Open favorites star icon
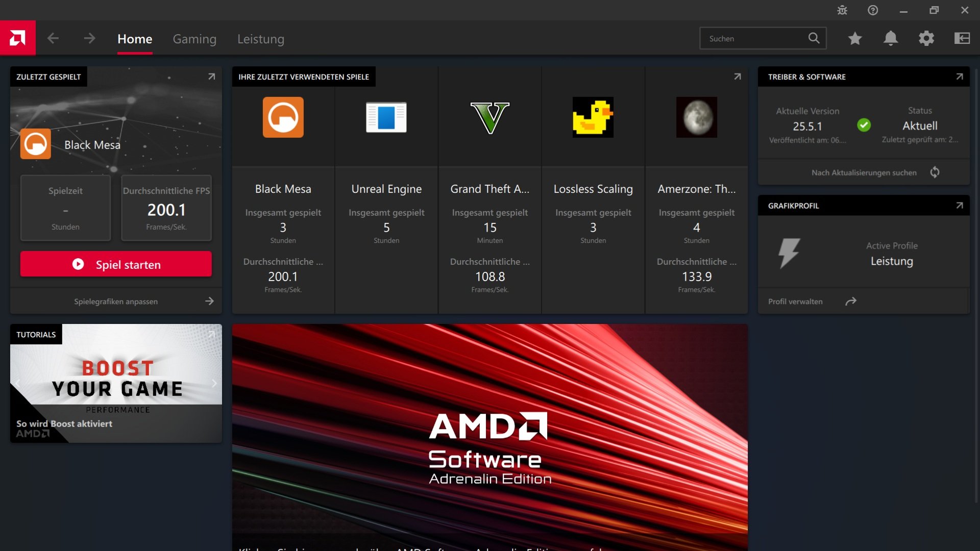The height and width of the screenshot is (551, 980). coord(855,38)
